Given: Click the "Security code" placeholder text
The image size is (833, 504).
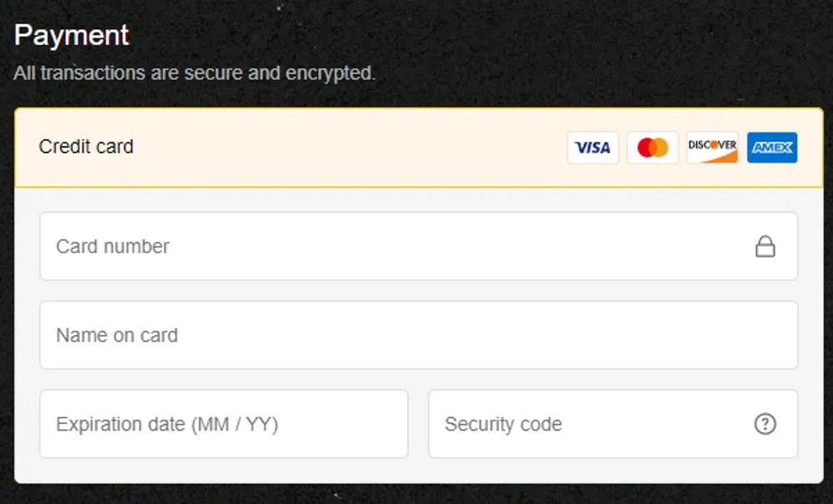Looking at the screenshot, I should (x=503, y=425).
